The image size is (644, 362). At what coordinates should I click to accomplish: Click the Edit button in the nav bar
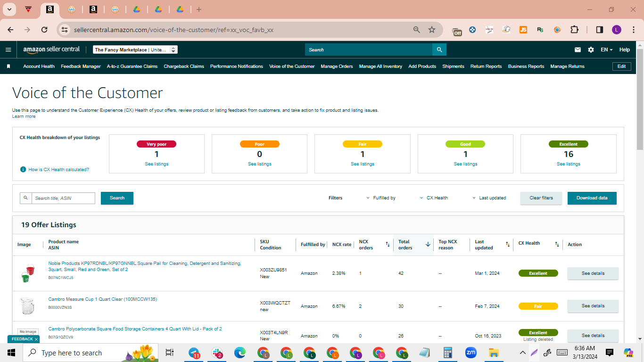(621, 66)
